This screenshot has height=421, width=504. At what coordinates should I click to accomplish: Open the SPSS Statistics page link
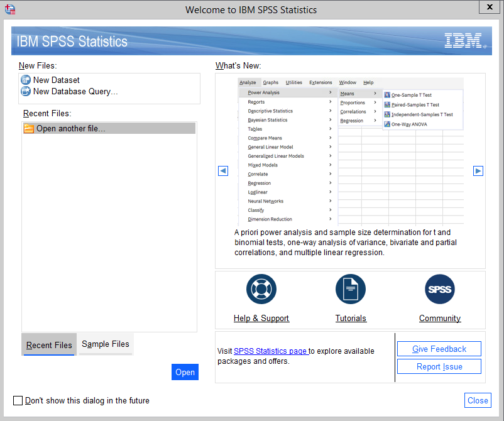(x=270, y=351)
